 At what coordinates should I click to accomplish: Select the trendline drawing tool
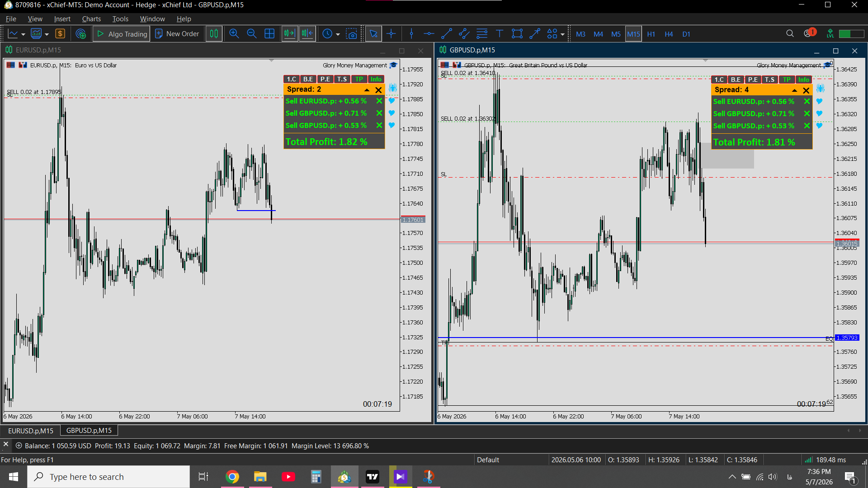pos(447,34)
